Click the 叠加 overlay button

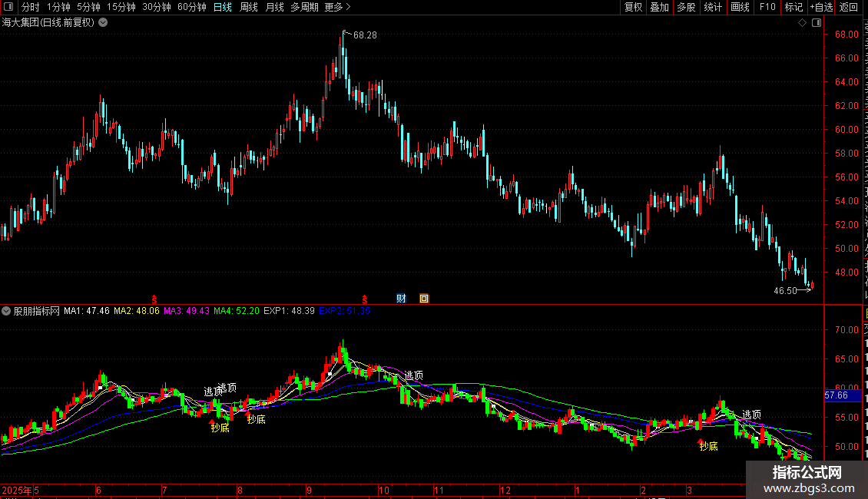[x=660, y=7]
